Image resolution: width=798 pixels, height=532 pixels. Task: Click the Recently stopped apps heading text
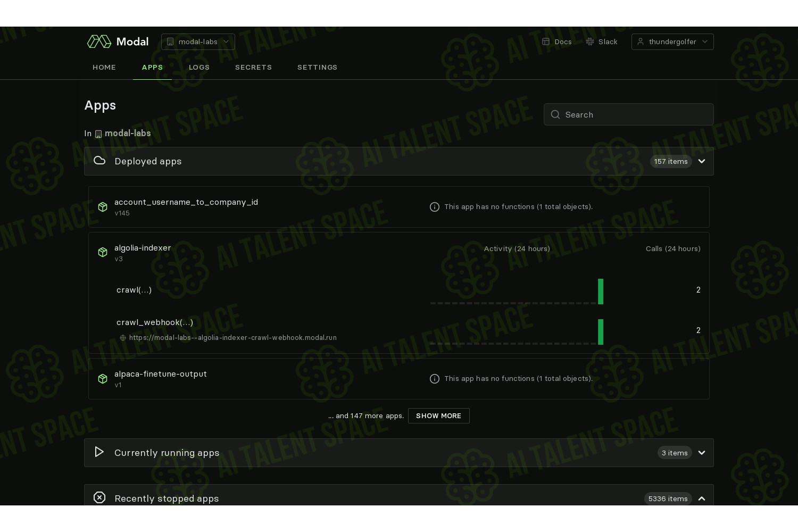click(x=167, y=498)
